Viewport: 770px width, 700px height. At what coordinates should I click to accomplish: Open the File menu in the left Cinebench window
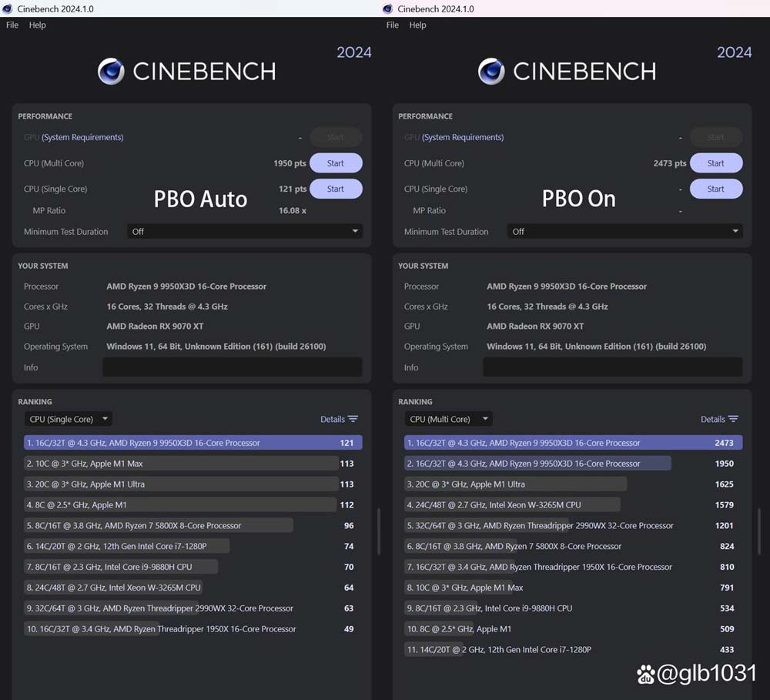tap(12, 25)
